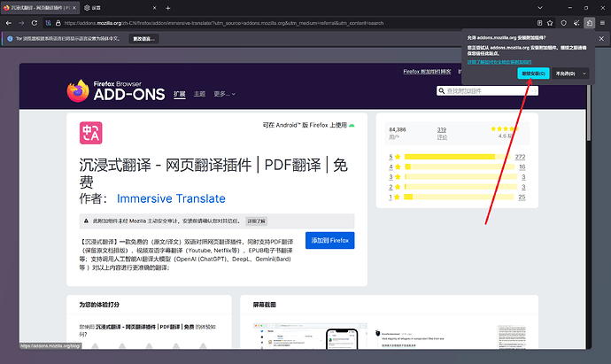Switch to the 沉浸式翻译 tab
This screenshot has height=364, width=611.
(x=38, y=8)
